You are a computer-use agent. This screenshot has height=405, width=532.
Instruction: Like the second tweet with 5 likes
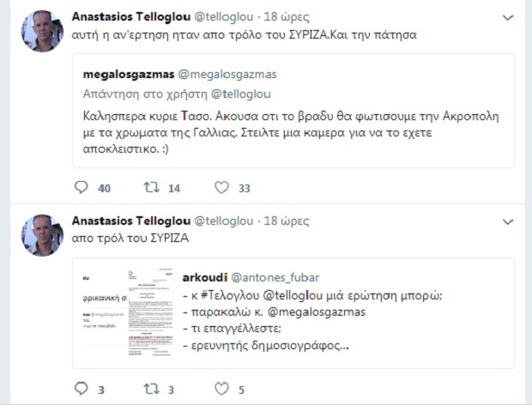click(x=221, y=389)
